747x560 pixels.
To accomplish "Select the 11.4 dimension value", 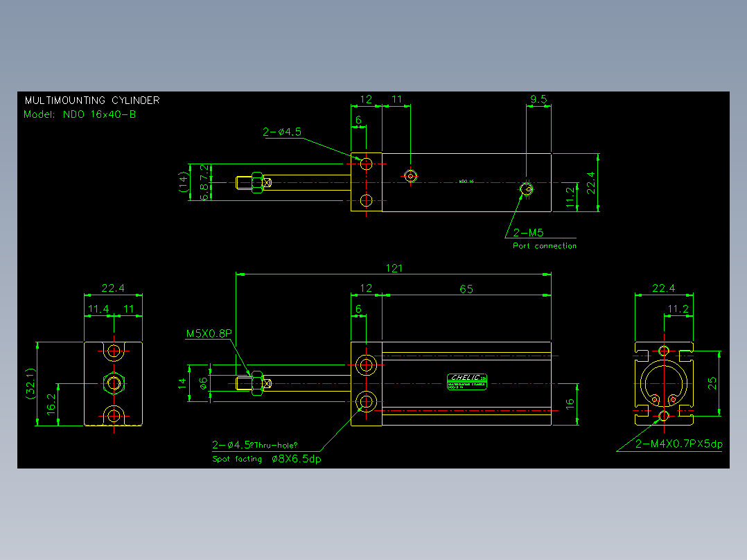I will tap(98, 309).
